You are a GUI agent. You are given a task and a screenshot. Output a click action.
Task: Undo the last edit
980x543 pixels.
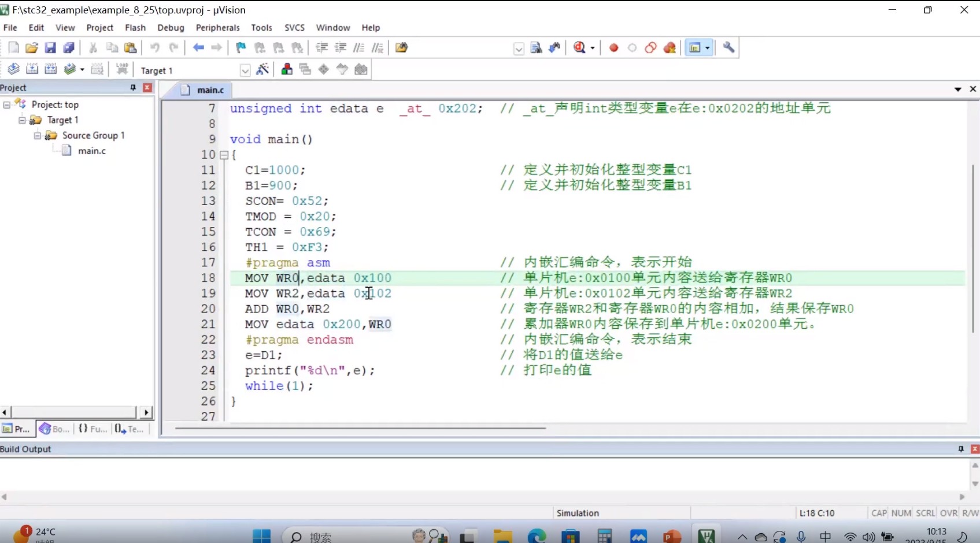click(155, 48)
